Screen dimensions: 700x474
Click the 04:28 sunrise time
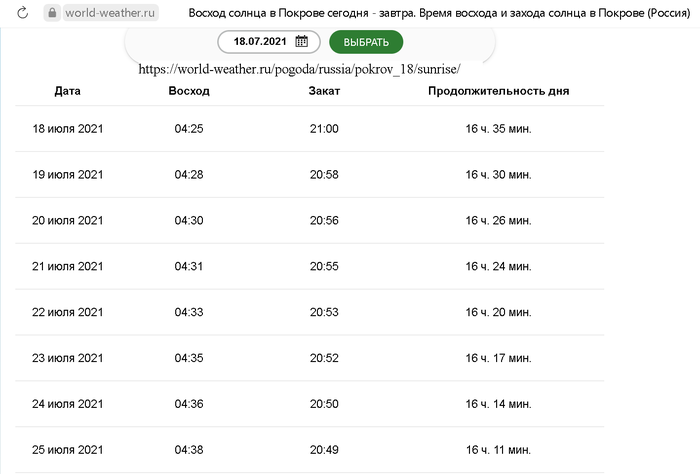[x=189, y=175]
